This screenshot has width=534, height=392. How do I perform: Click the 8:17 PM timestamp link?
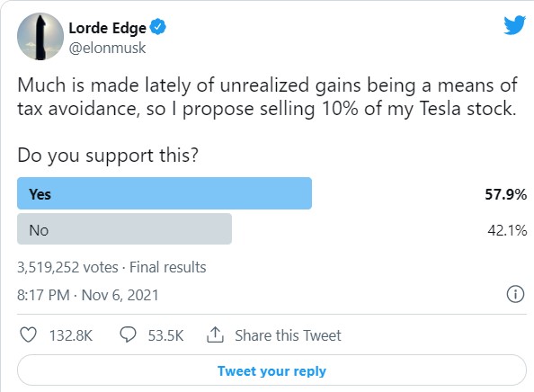tap(43, 295)
